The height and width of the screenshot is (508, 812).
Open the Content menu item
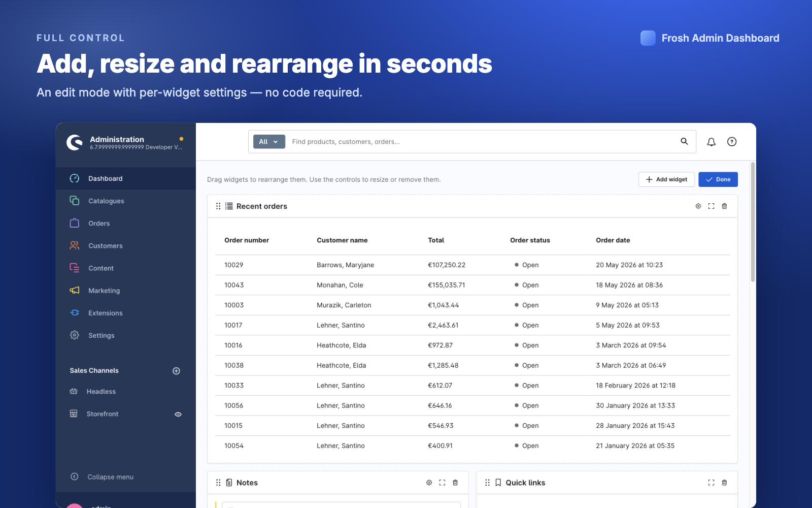(x=126, y=268)
